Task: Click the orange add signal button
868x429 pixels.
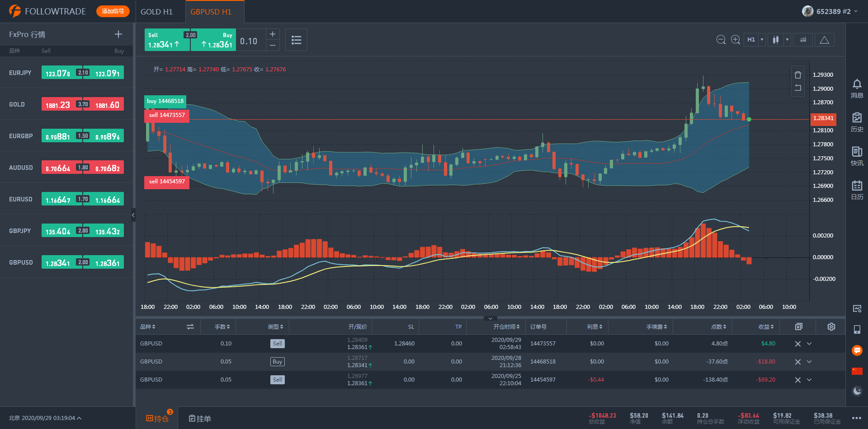Action: click(113, 11)
